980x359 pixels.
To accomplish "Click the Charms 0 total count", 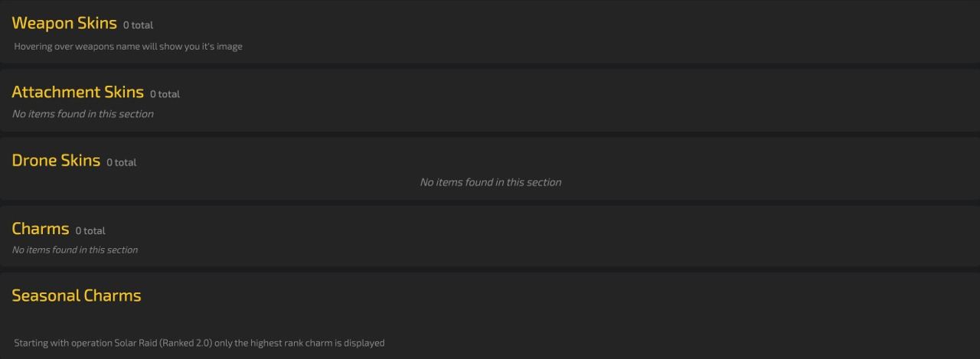I will 90,230.
